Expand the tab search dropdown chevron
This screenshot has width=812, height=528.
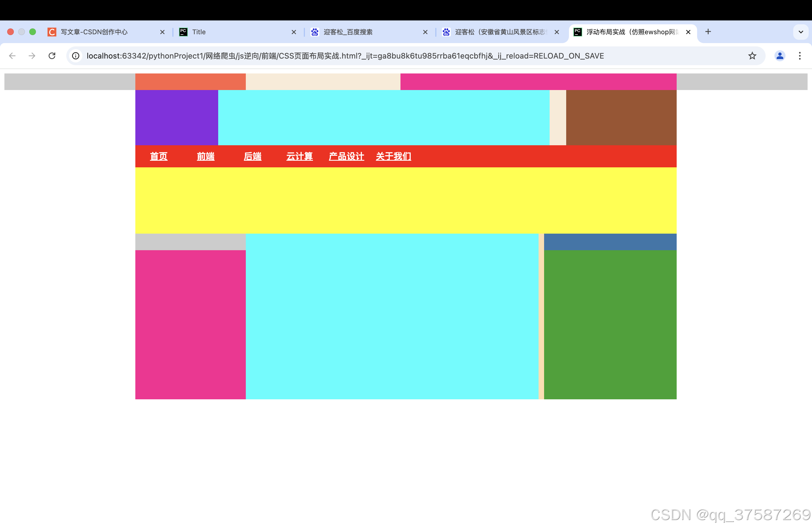(800, 32)
